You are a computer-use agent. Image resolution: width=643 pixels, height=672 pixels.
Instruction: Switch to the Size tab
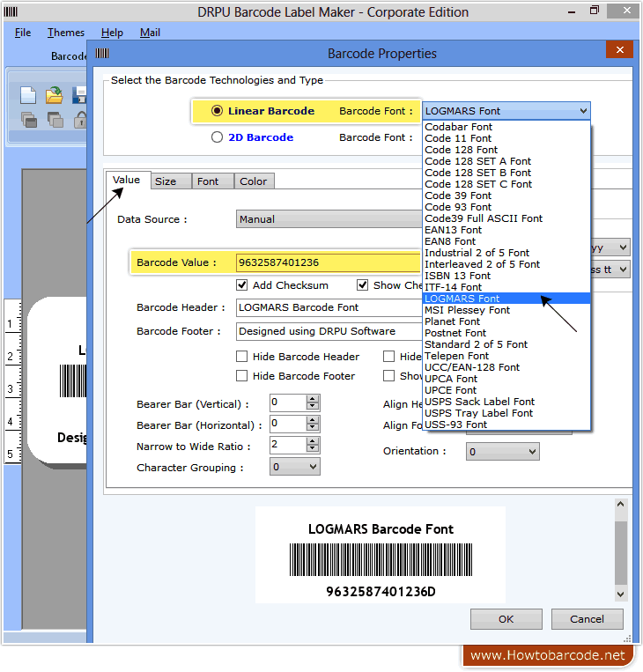coord(171,181)
